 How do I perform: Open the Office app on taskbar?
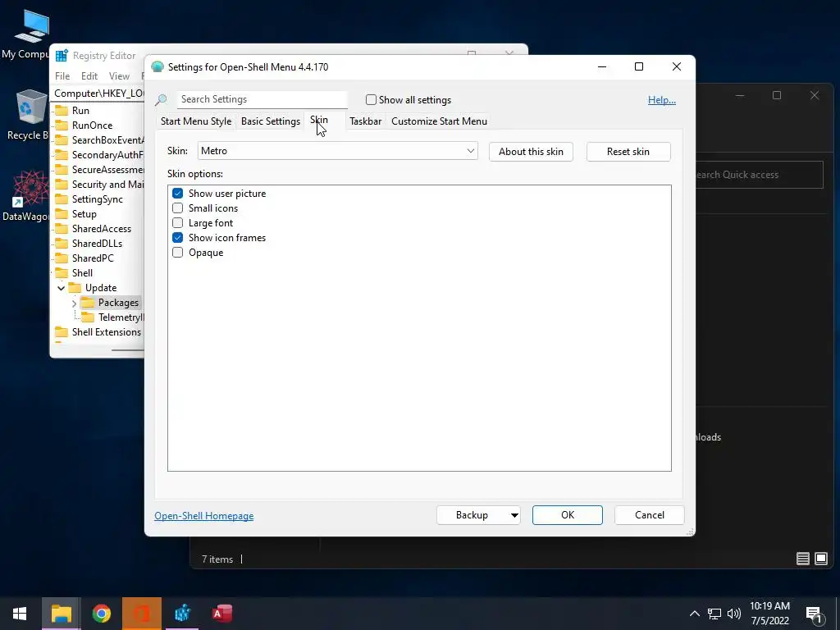[x=141, y=614]
